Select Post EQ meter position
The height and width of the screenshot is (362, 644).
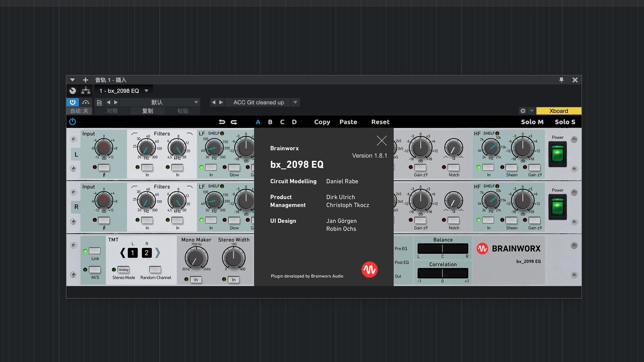401,262
